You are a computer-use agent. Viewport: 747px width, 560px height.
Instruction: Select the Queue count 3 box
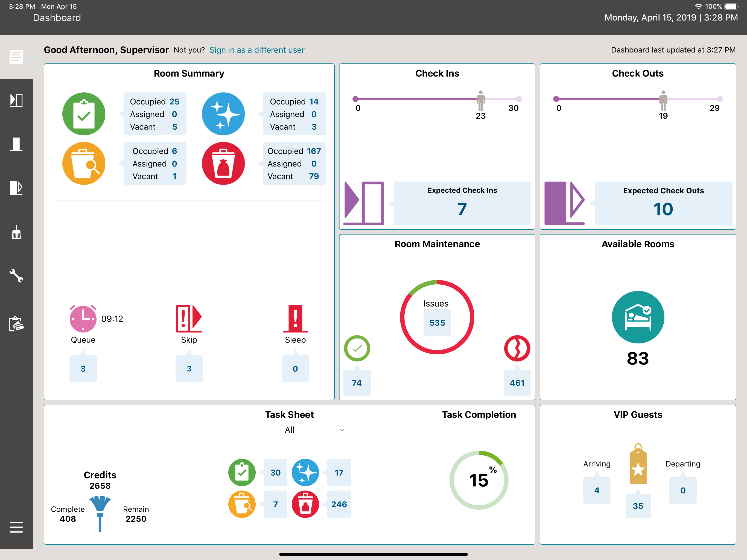tap(83, 369)
